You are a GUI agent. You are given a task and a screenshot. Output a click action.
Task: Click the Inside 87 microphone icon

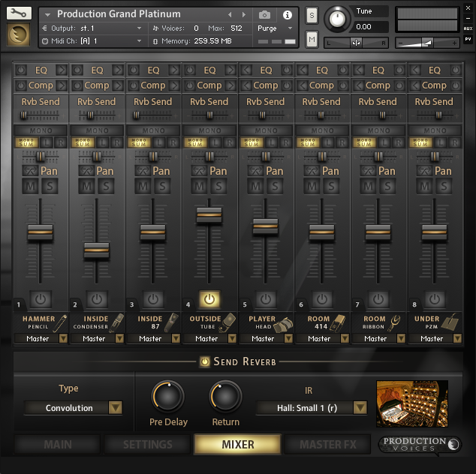171,322
